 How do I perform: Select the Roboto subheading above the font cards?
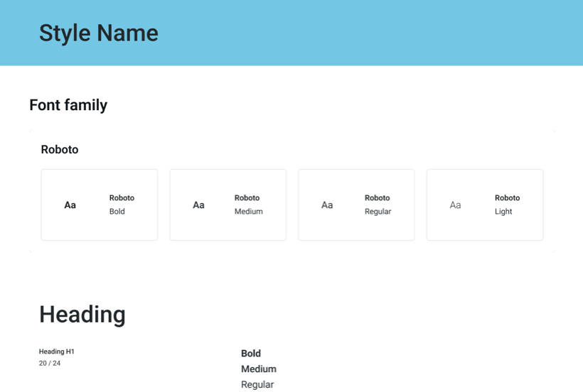60,150
